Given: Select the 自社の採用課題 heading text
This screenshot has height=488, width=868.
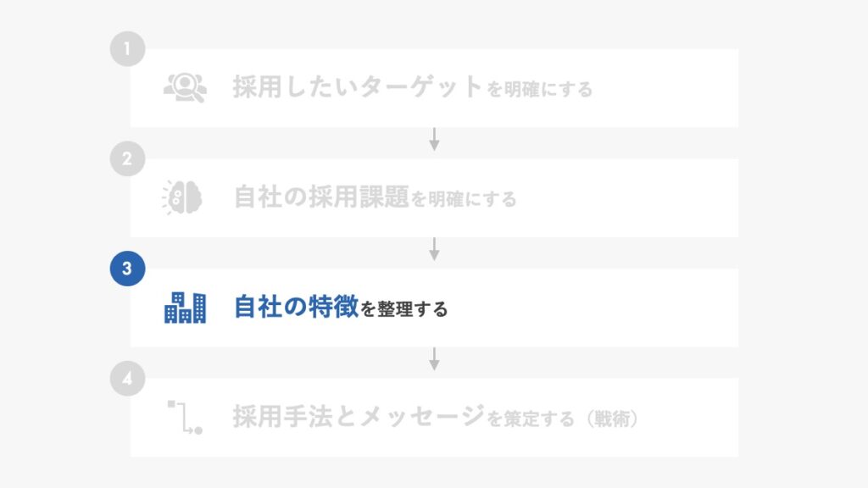Looking at the screenshot, I should pyautogui.click(x=321, y=197).
